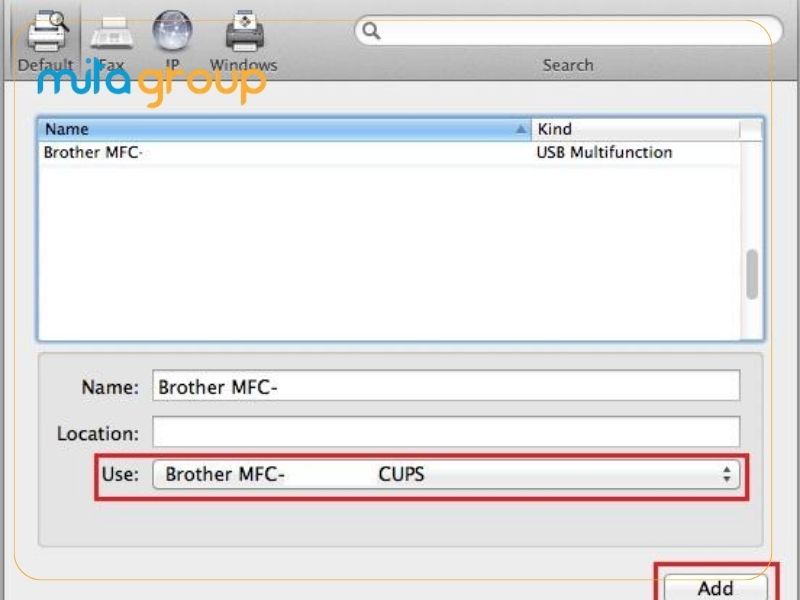
Task: Click the Add button
Action: tap(716, 587)
